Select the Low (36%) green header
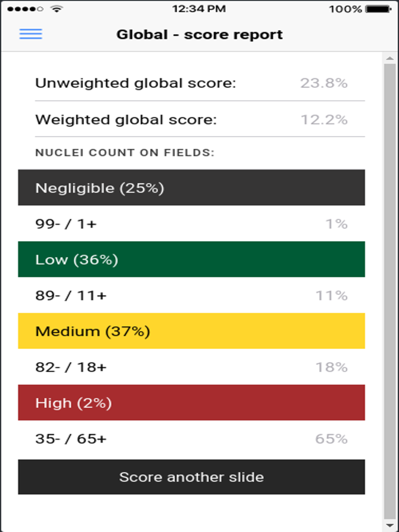The height and width of the screenshot is (532, 399). pyautogui.click(x=192, y=259)
